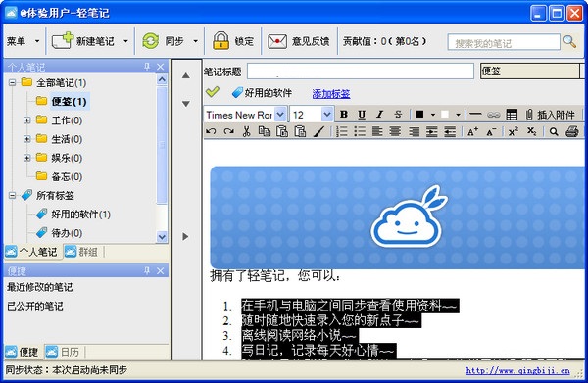Expand the 工作 folder
The height and width of the screenshot is (383, 588).
tap(27, 120)
